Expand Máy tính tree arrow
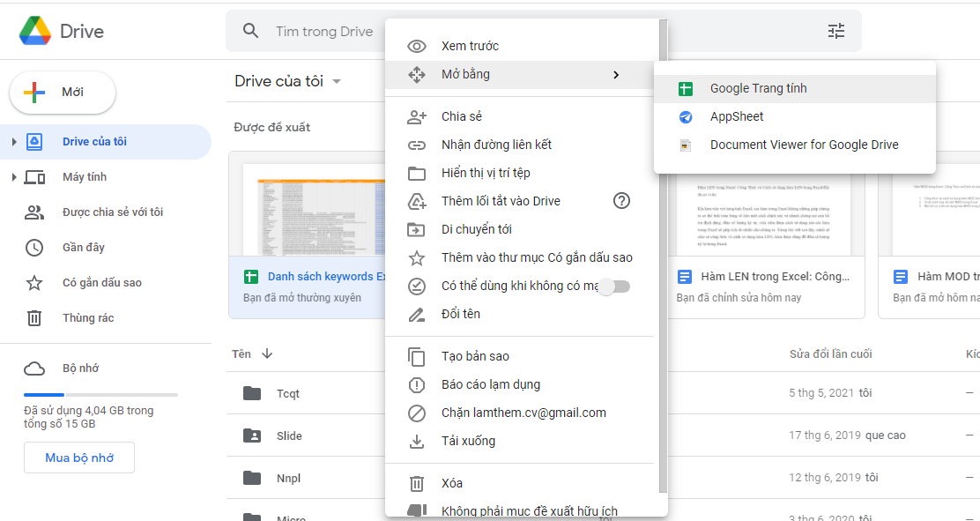980x521 pixels. (x=14, y=177)
